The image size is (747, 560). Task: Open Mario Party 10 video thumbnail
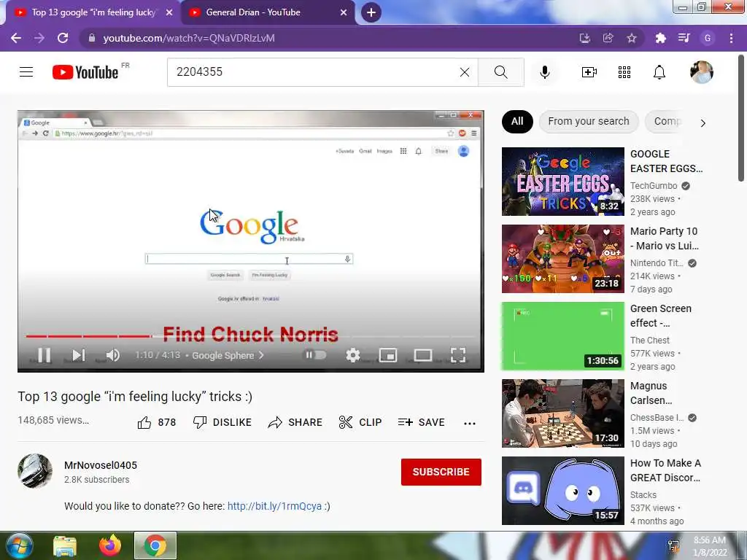[x=562, y=259]
